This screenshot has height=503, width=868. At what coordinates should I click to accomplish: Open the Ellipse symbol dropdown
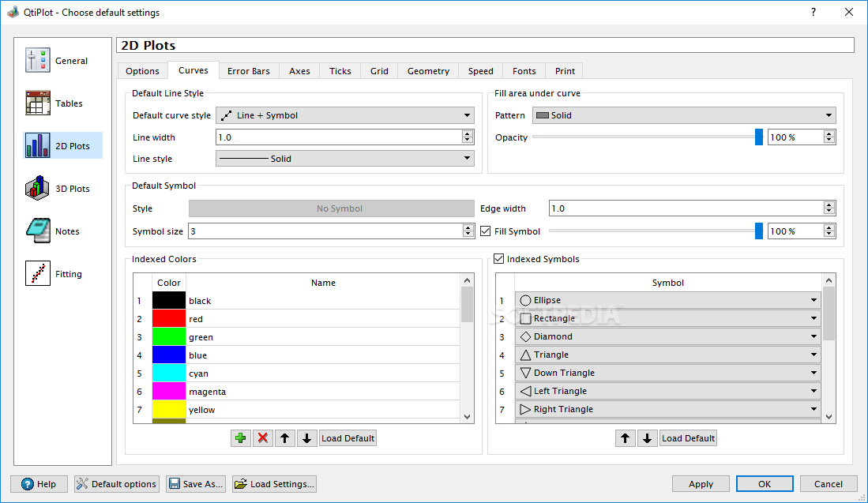tap(667, 300)
